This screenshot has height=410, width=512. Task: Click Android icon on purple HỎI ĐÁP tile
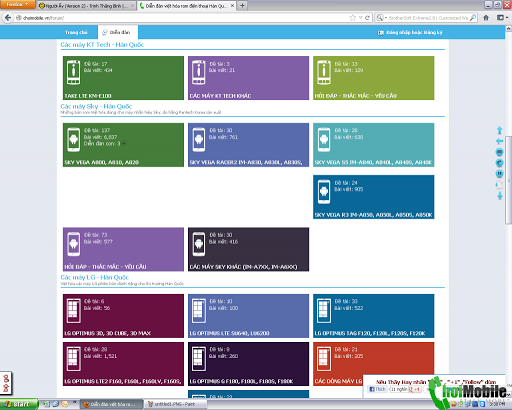point(73,244)
